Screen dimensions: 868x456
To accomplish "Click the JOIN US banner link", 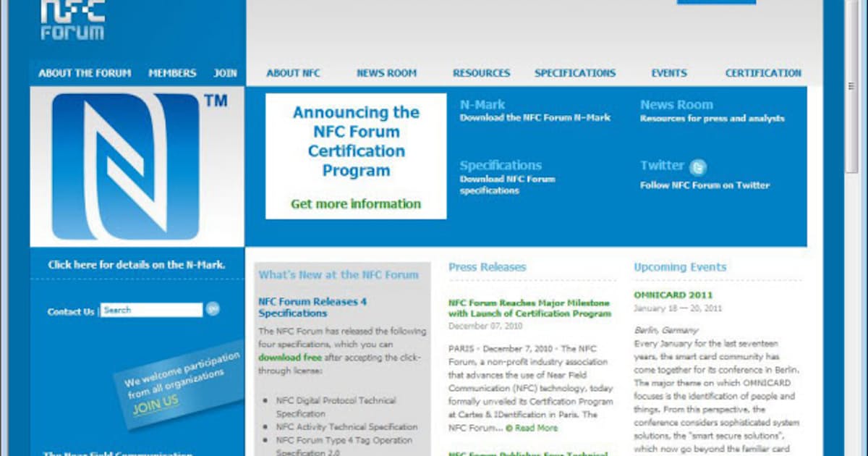I will pyautogui.click(x=156, y=404).
